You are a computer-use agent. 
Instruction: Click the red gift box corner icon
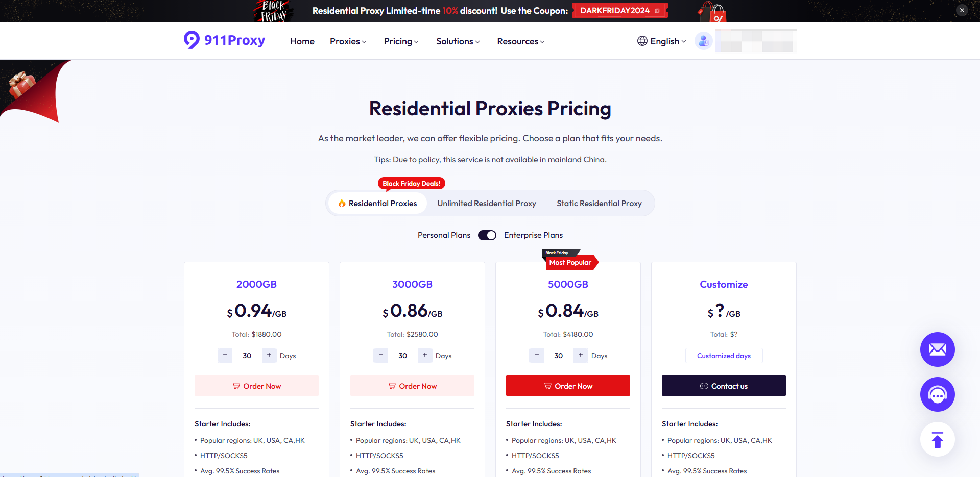[x=22, y=85]
